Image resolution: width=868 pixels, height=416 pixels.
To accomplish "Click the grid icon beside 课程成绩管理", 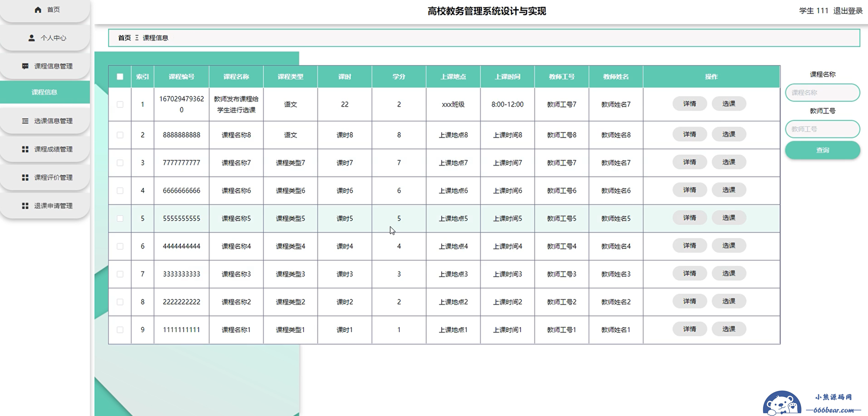I will (25, 149).
